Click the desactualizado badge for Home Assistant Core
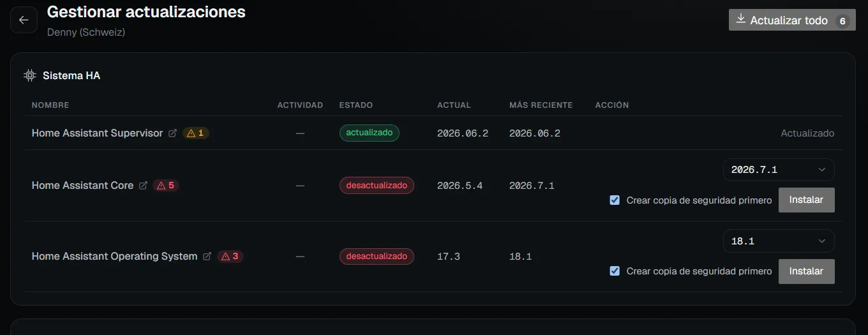 (x=377, y=186)
